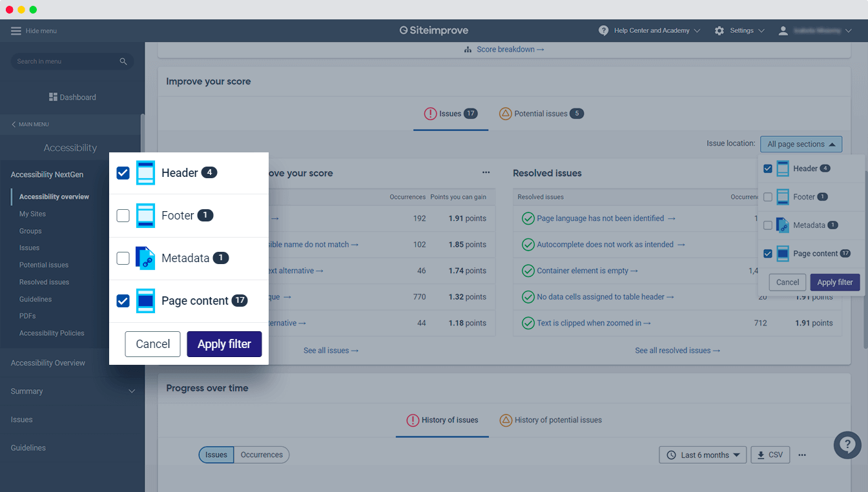This screenshot has width=868, height=492.
Task: Click the red exclamation icon on Issues tab
Action: [x=430, y=114]
